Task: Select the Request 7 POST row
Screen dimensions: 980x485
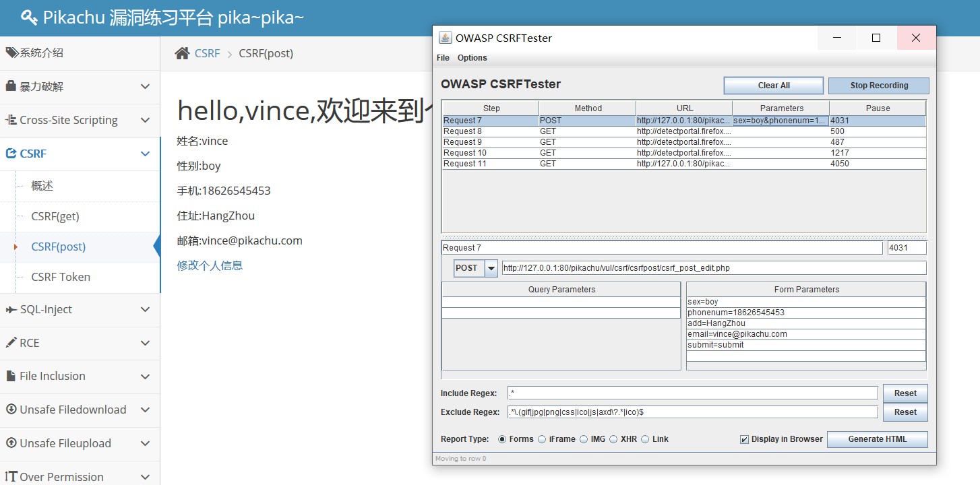Action: [x=683, y=121]
